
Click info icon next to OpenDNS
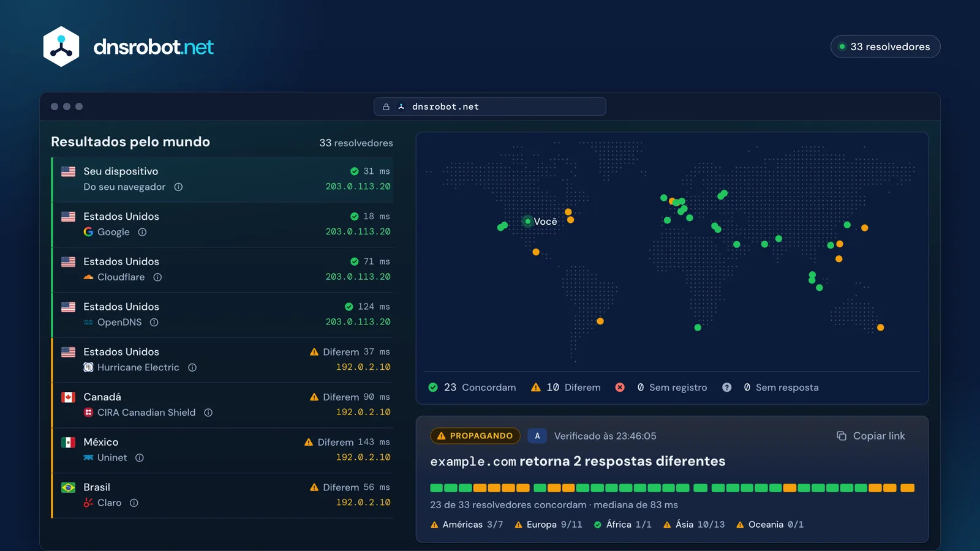pos(154,323)
